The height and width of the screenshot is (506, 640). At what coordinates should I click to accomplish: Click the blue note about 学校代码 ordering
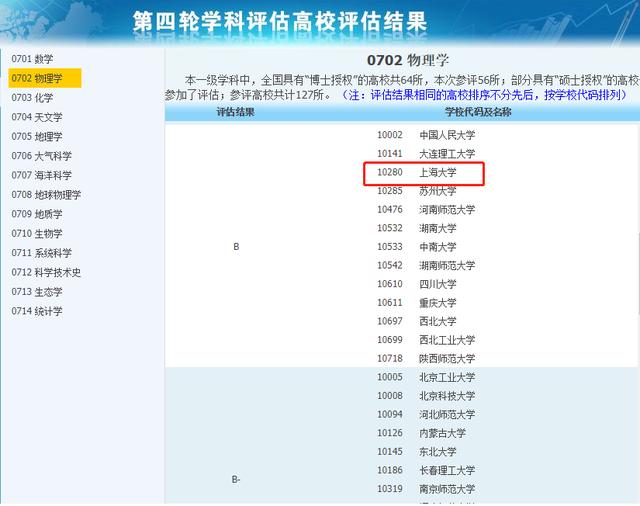(483, 95)
